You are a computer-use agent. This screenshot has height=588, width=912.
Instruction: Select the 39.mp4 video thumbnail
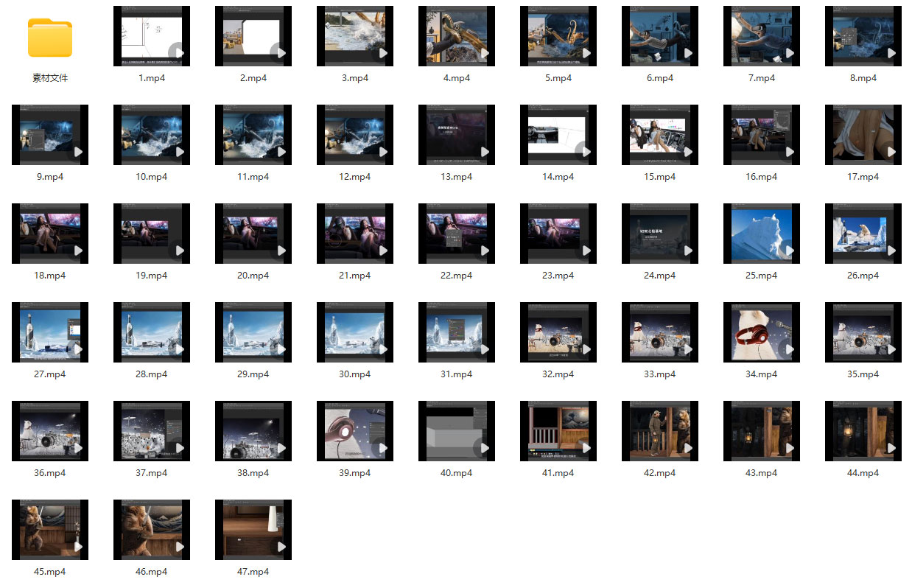[x=355, y=431]
